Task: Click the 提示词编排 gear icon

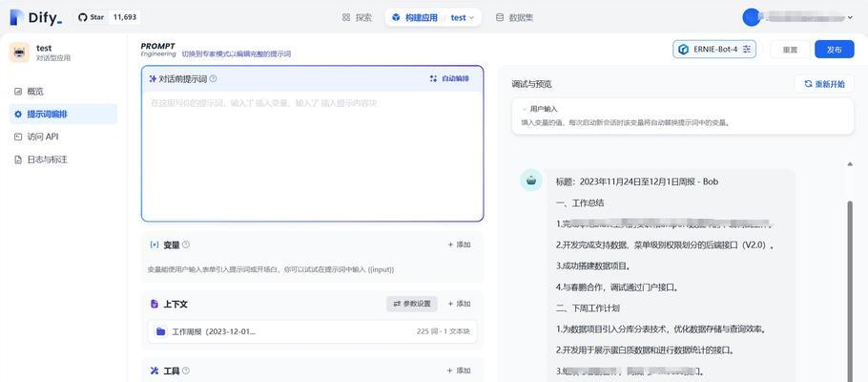Action: (x=18, y=115)
